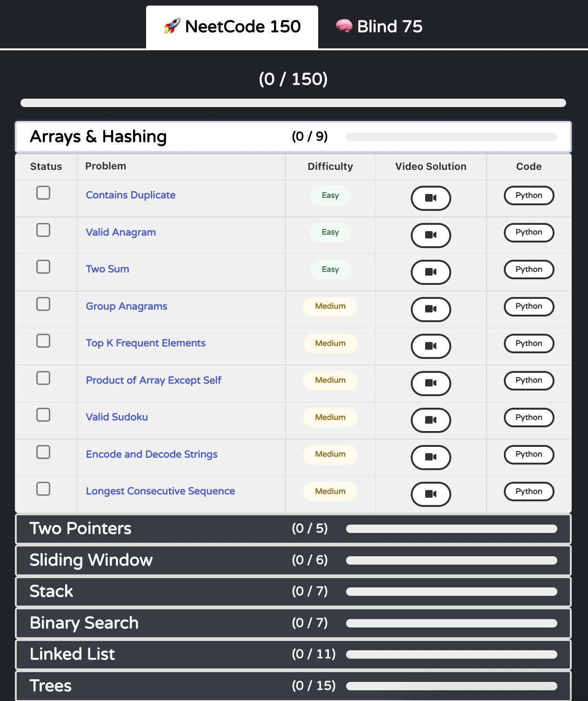Open the Valid Sudoku problem
The image size is (588, 701).
[117, 417]
